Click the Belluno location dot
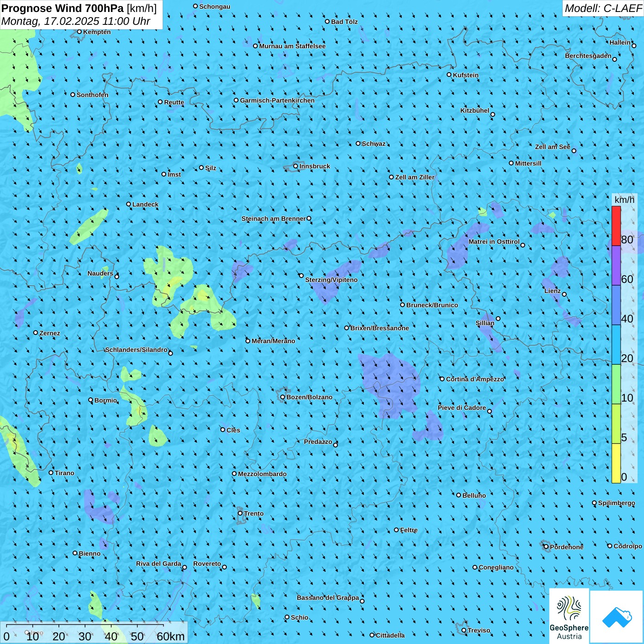644x644 pixels. 459,495
